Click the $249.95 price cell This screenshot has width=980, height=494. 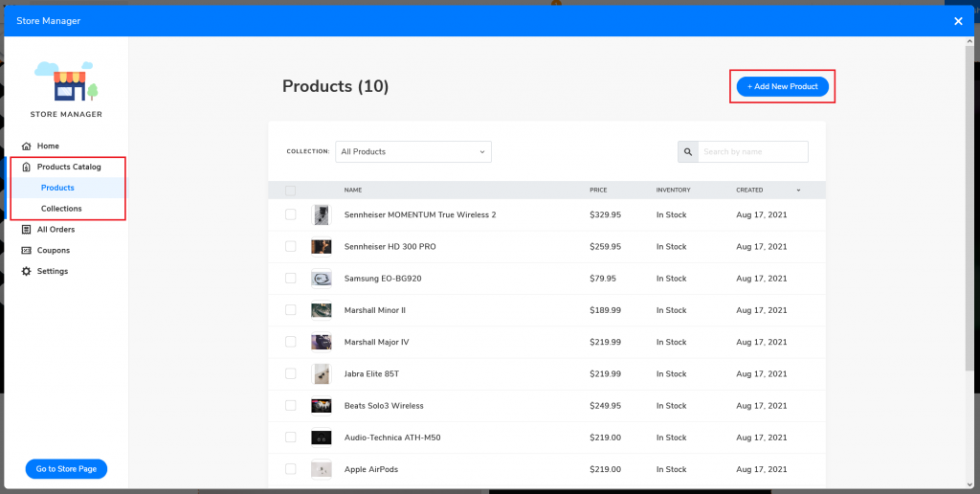point(606,406)
